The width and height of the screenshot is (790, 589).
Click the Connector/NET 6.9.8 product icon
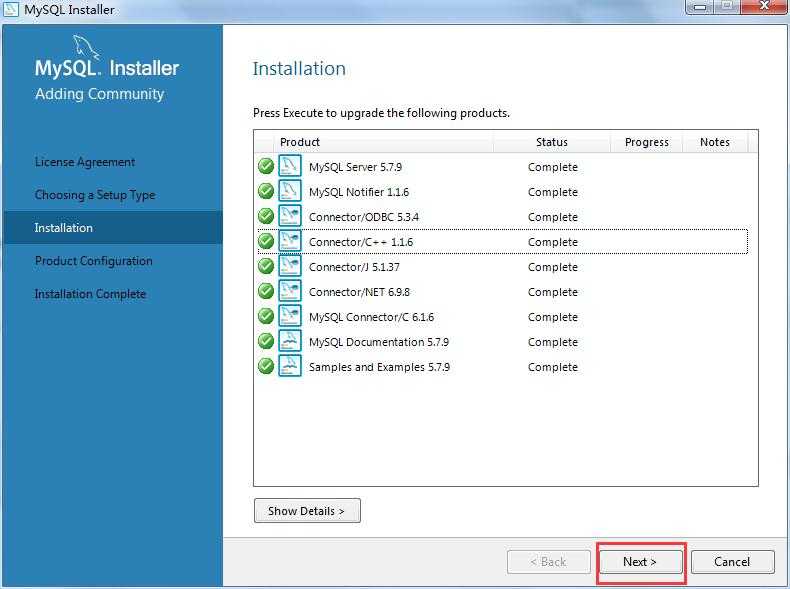click(x=290, y=291)
